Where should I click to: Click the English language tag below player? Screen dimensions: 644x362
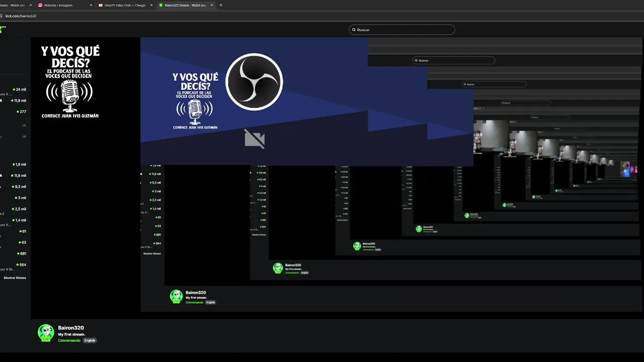click(x=90, y=340)
